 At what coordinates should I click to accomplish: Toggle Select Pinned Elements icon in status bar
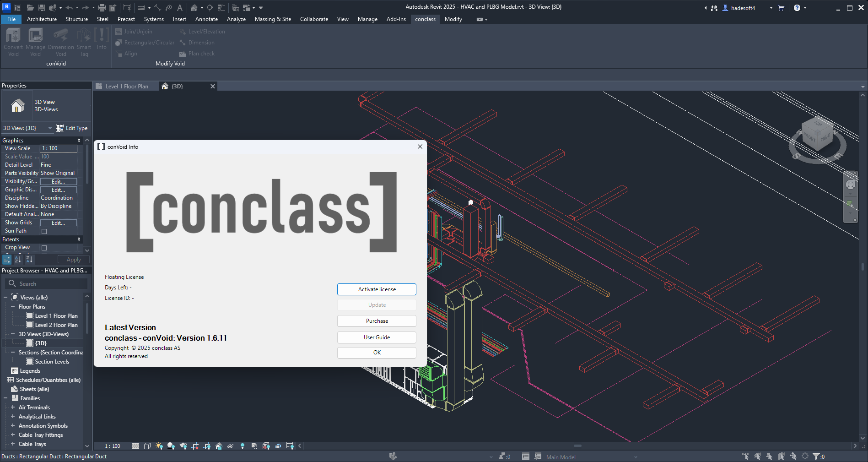pos(769,456)
